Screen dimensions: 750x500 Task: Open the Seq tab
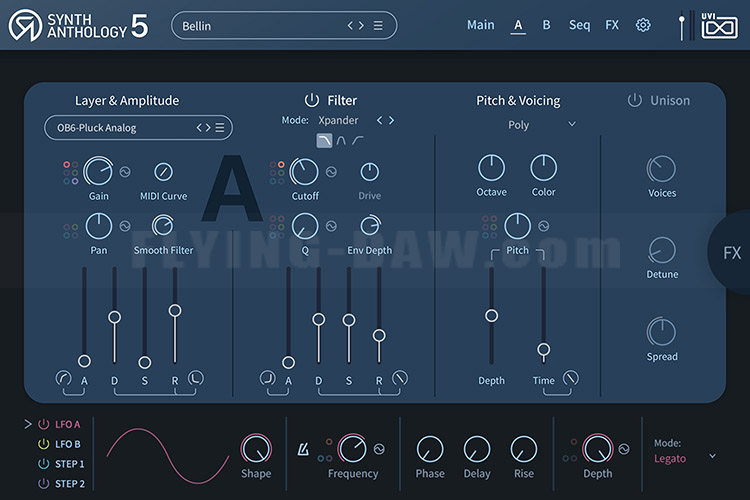click(x=579, y=25)
